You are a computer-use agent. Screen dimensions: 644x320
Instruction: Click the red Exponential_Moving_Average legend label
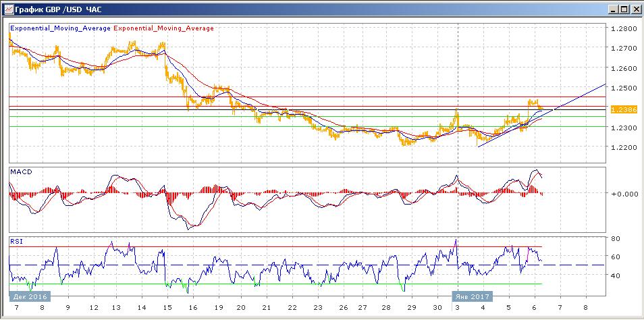(164, 28)
